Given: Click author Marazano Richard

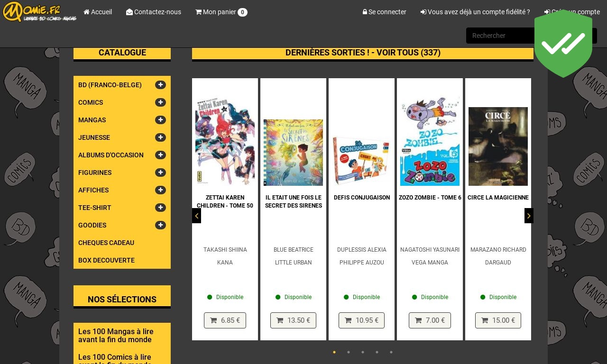Looking at the screenshot, I should 498,250.
